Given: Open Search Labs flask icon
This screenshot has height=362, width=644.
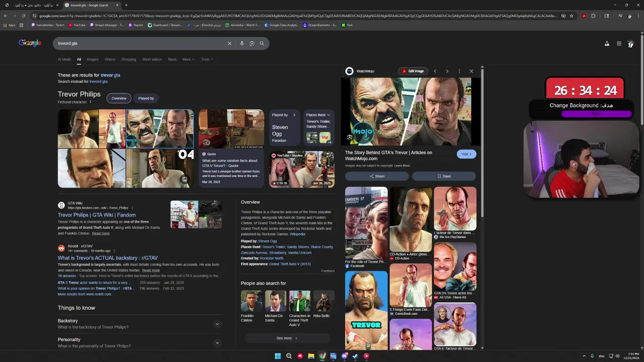Looking at the screenshot, I should pos(607,44).
